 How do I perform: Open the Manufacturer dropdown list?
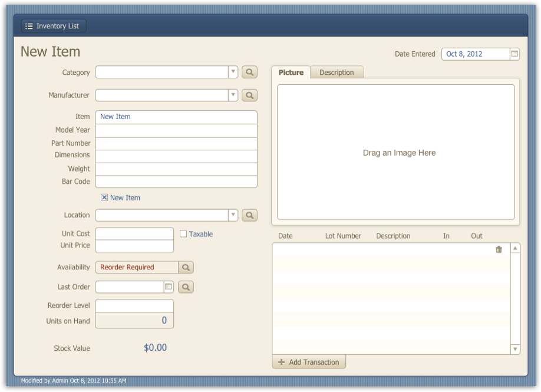tap(233, 95)
